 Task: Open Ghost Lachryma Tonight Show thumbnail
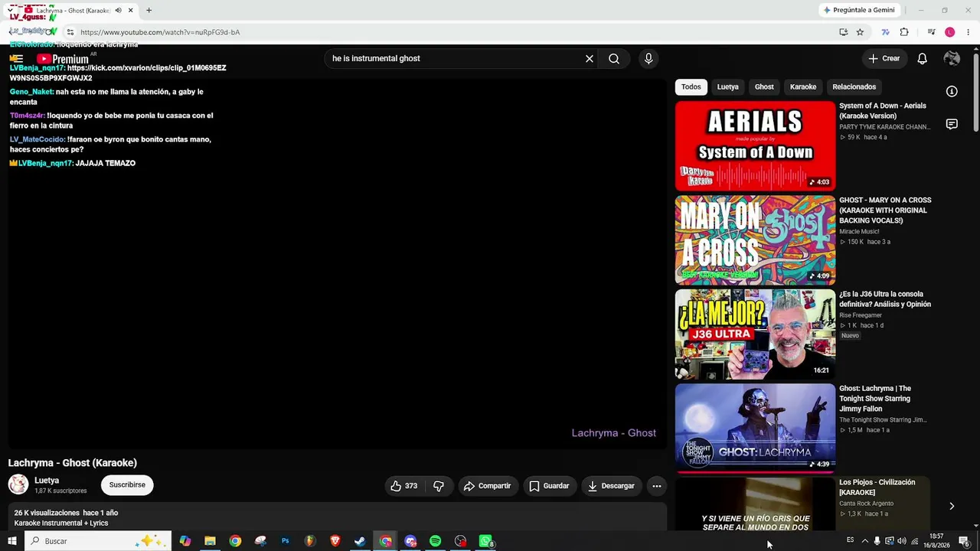755,429
